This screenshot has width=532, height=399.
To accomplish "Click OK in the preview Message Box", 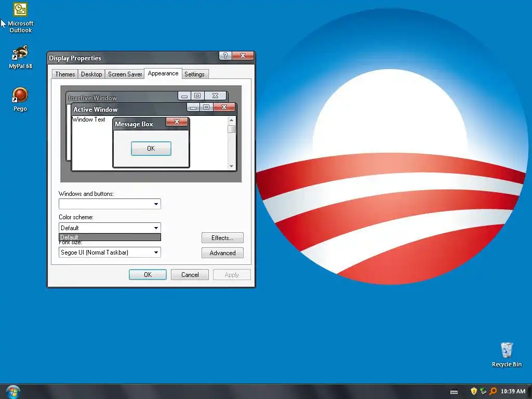I will coord(151,149).
